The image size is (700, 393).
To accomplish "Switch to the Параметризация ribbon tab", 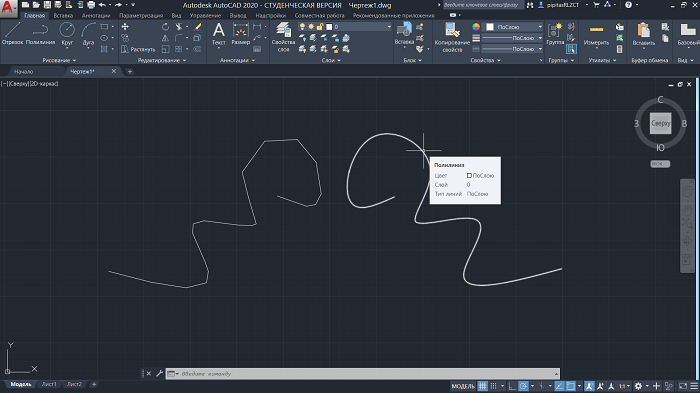I will 141,16.
